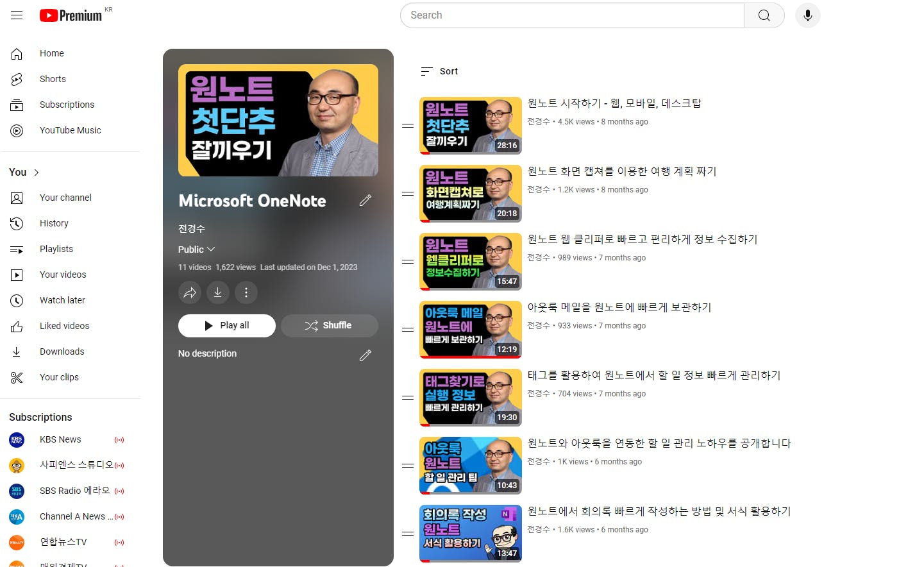The height and width of the screenshot is (567, 924).
Task: Play video 원노트에서 회의록 빠르게 작성하는 방법
Action: pos(659,511)
